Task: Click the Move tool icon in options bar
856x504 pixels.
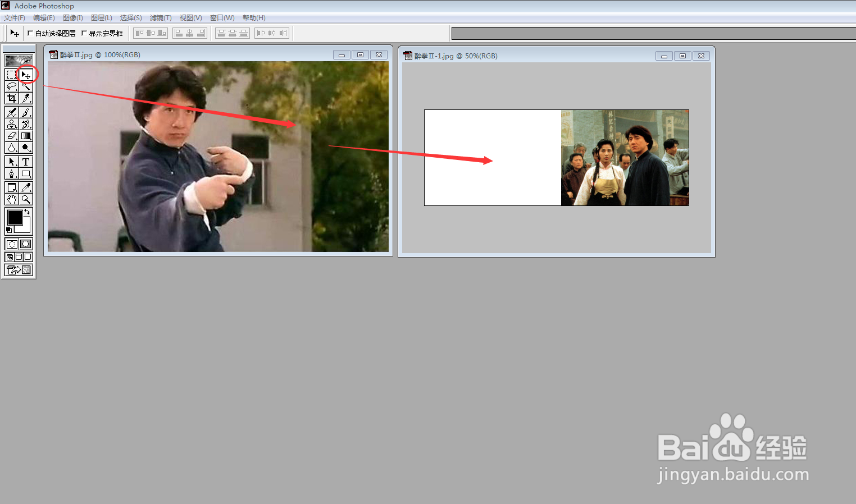Action: 15,33
